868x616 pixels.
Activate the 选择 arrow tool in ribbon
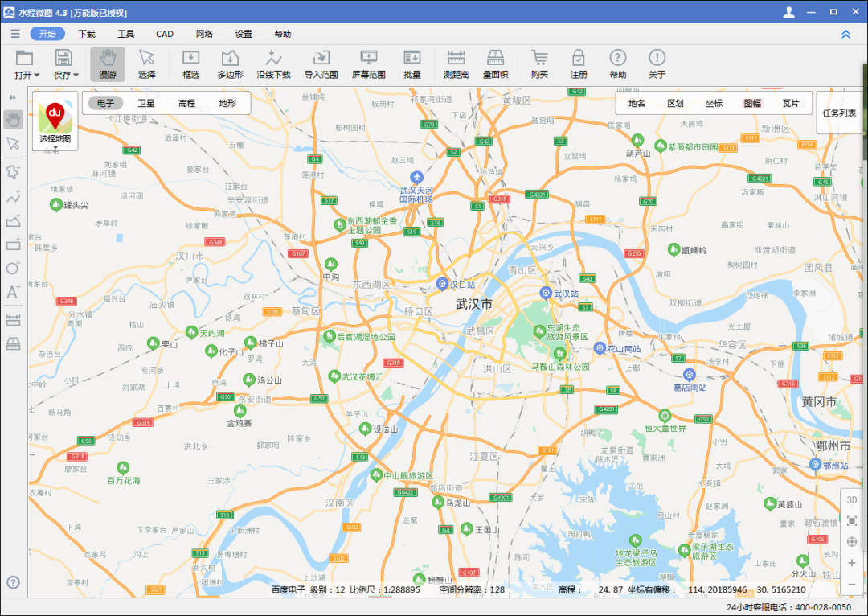(x=147, y=64)
